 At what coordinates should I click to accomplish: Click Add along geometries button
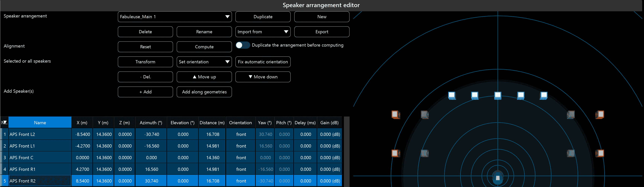coord(204,92)
